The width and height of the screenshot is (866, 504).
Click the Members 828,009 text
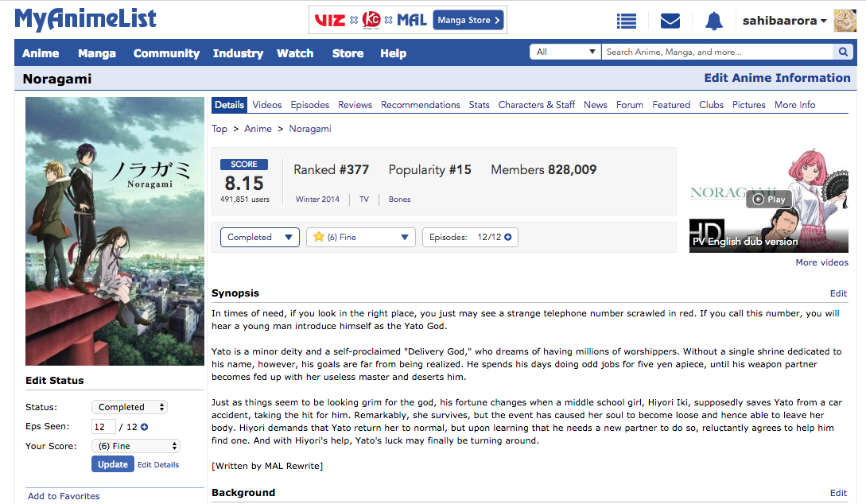point(543,169)
